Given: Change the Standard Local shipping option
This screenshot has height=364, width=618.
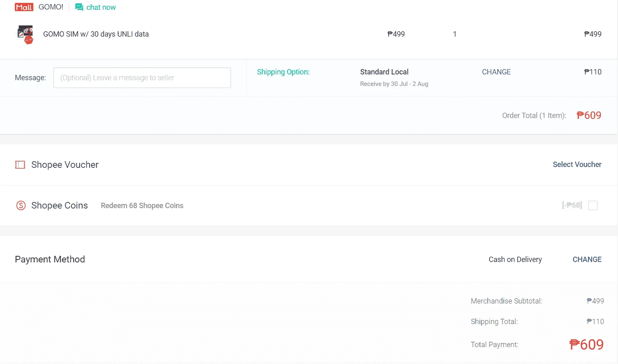Looking at the screenshot, I should 496,72.
